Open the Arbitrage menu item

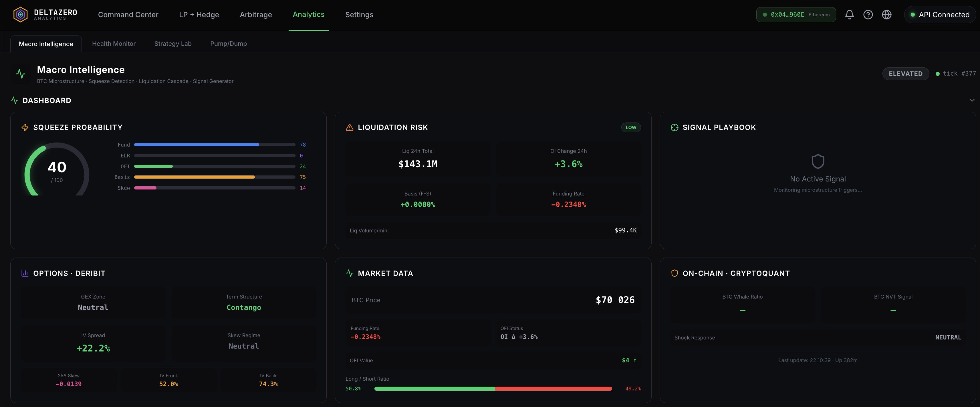(256, 15)
